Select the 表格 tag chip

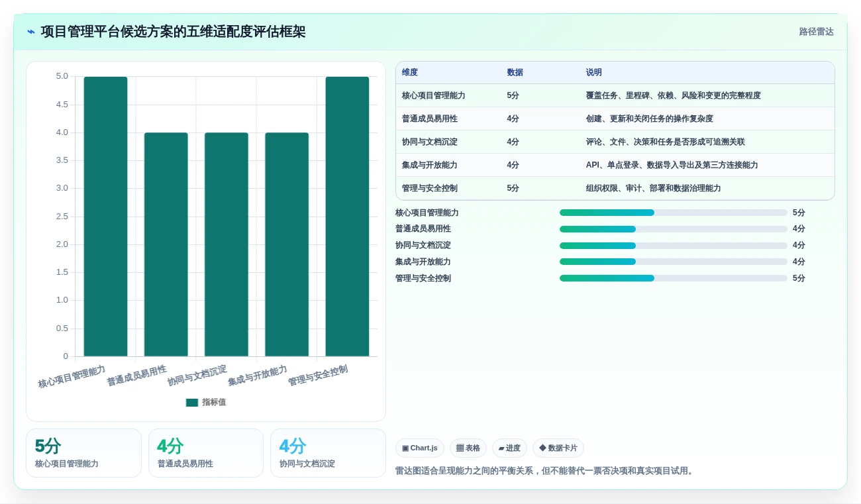pos(468,448)
